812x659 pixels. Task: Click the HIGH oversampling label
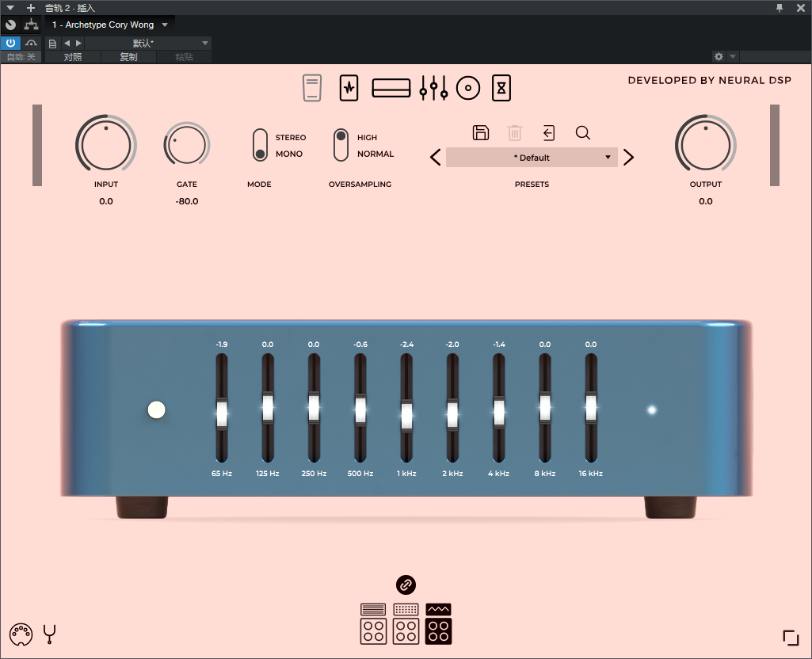pyautogui.click(x=367, y=138)
